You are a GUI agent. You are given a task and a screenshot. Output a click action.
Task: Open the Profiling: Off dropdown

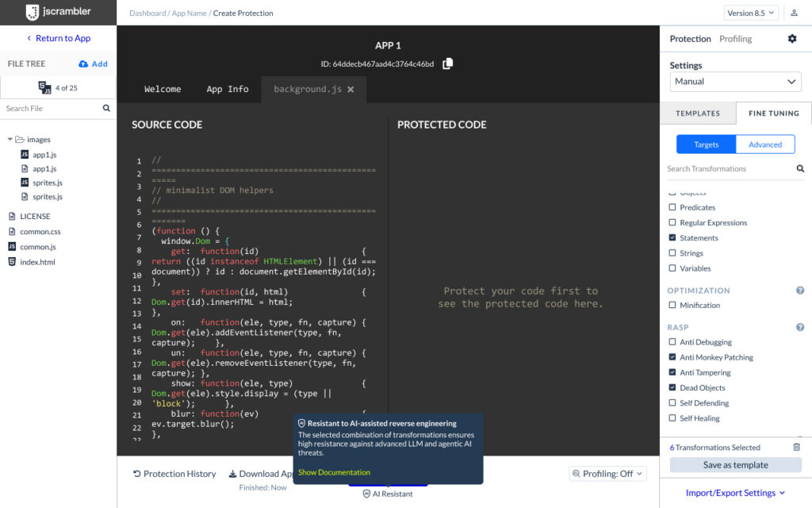(607, 474)
